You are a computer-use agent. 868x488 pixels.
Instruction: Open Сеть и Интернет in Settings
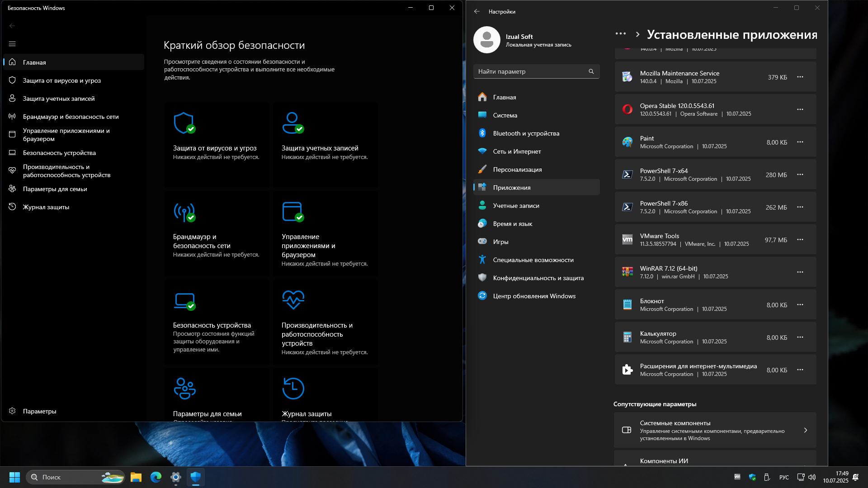(537, 151)
